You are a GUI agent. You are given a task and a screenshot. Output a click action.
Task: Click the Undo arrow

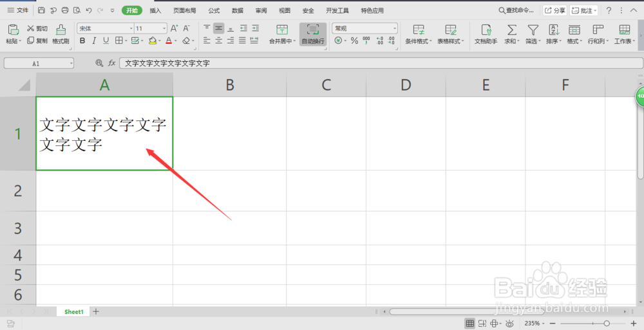89,10
